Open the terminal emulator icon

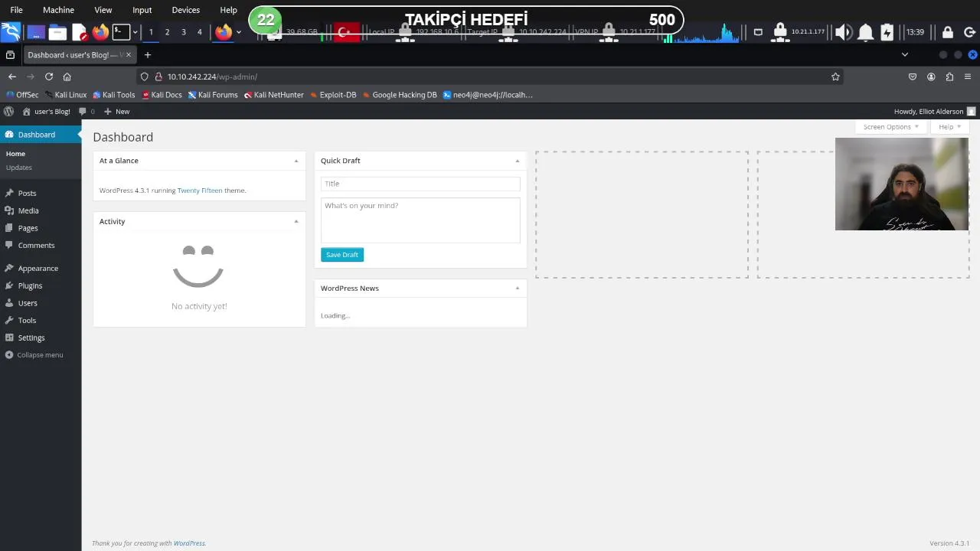121,32
